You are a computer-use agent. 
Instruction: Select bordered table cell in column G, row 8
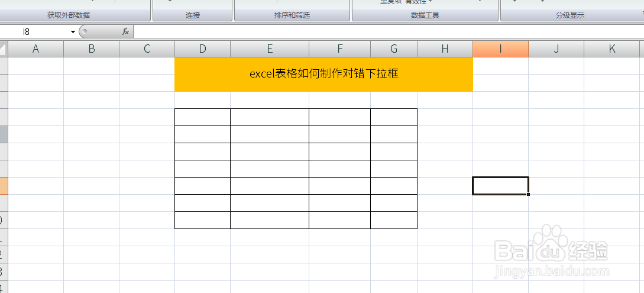[x=394, y=186]
